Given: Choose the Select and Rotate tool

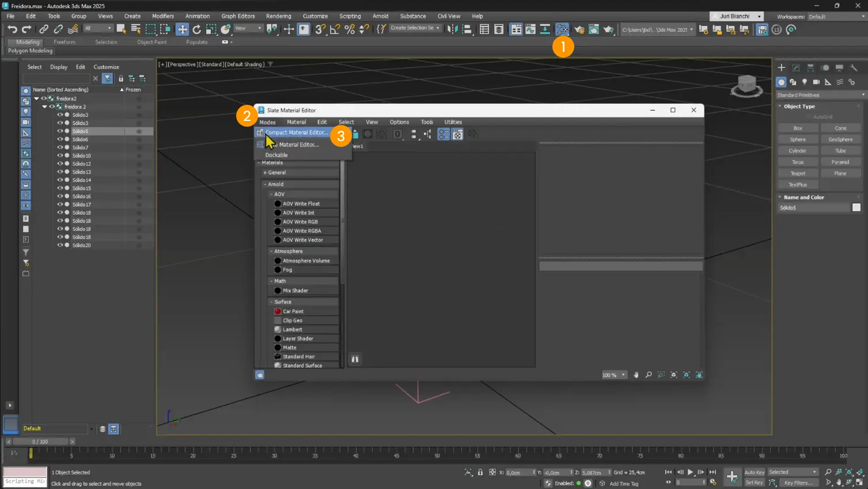Looking at the screenshot, I should (x=196, y=29).
